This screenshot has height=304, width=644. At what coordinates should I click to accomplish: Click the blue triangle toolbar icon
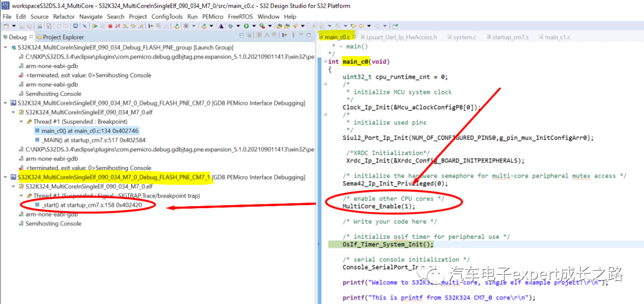(221, 26)
